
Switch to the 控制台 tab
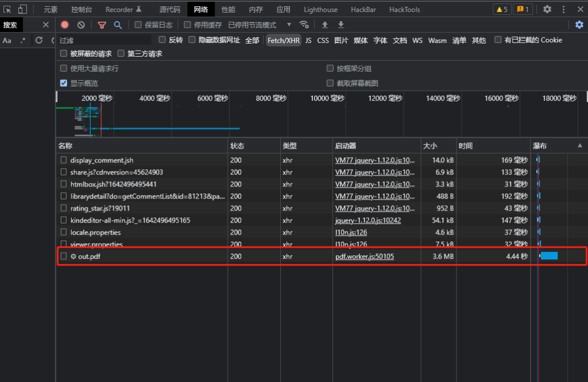[82, 9]
